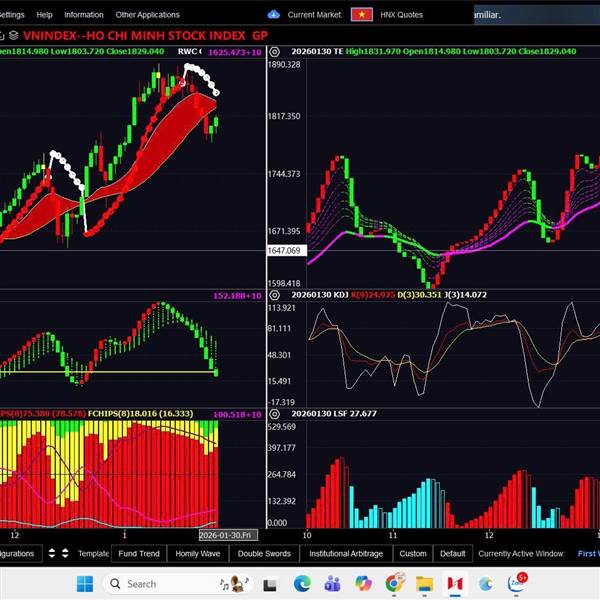Open the Other Applications menu
Screen dimensions: 600x600
coord(147,15)
